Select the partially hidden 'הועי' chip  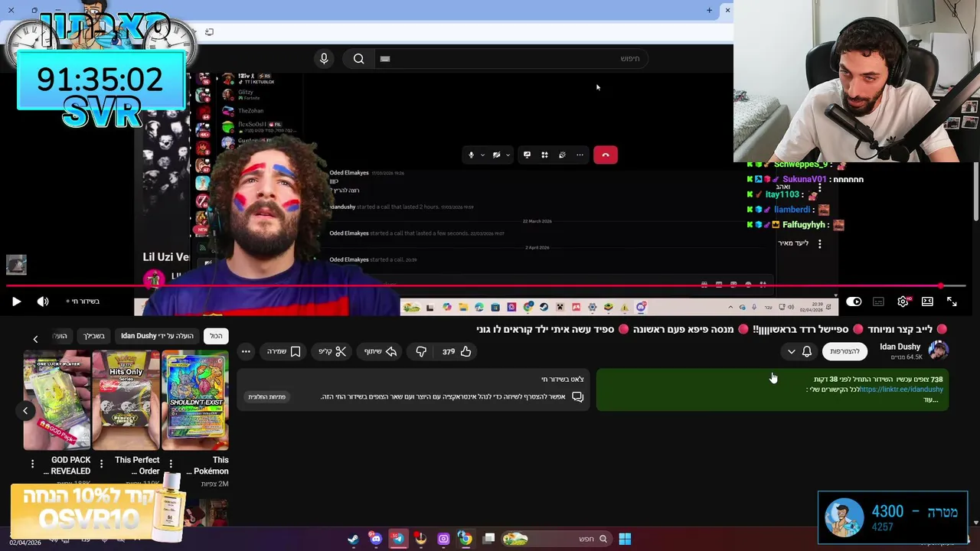coord(60,336)
